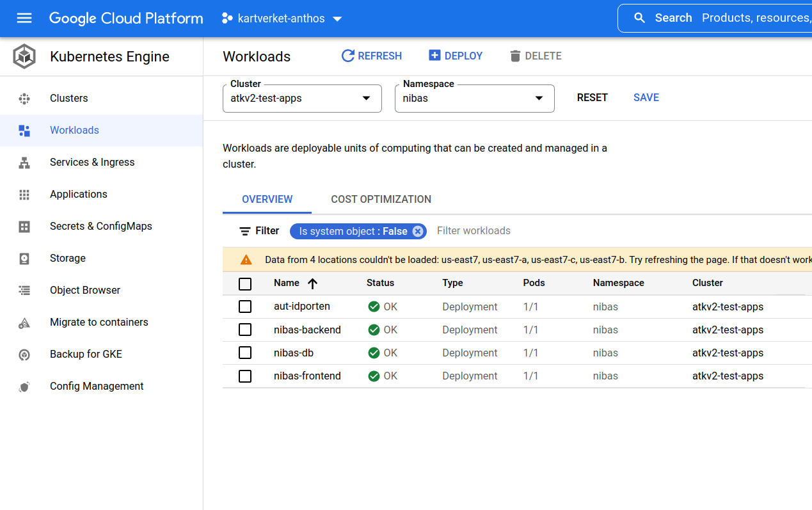Click the nibas-db OK status icon
812x510 pixels.
374,353
